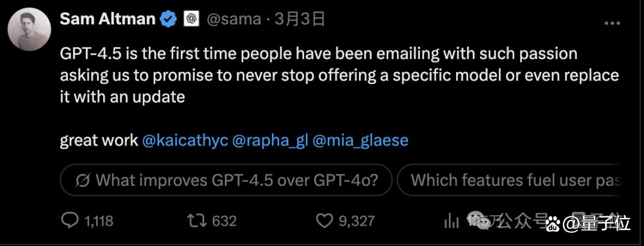Click the OpenAI affiliation badge icon

click(x=191, y=19)
